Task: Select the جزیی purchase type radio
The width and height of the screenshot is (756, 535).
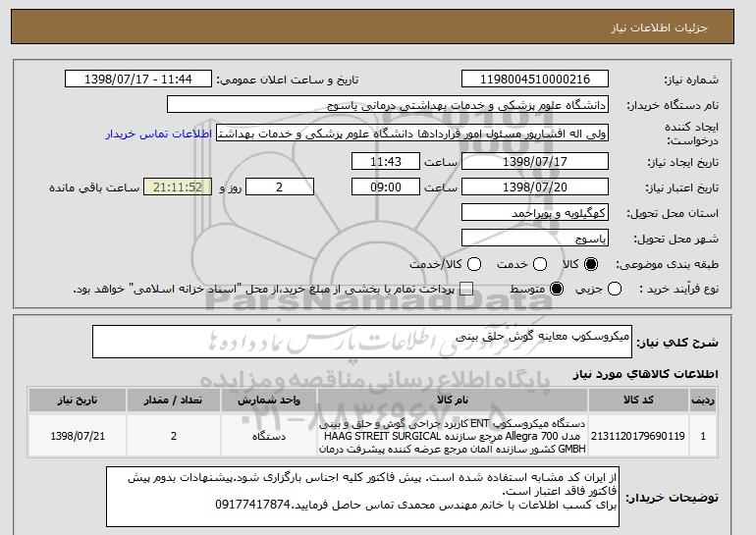Action: (x=615, y=289)
